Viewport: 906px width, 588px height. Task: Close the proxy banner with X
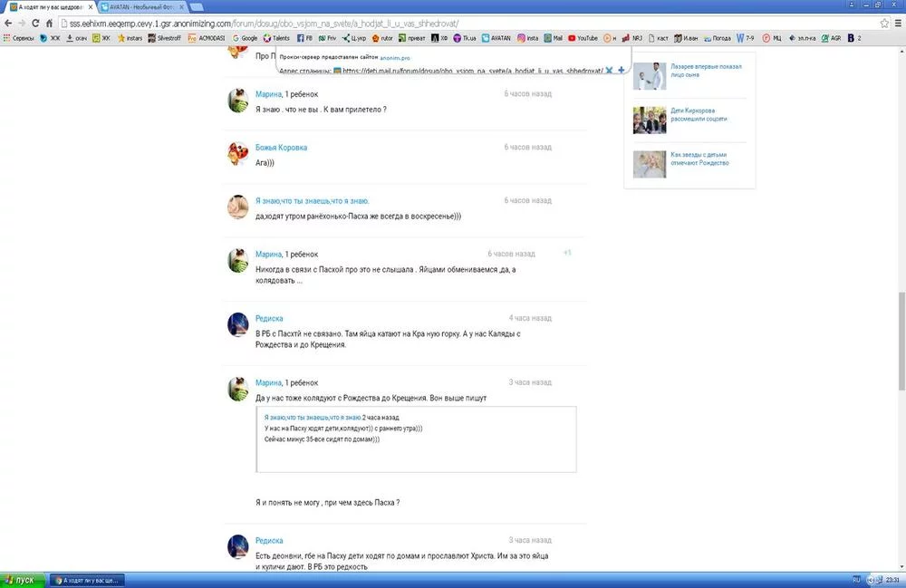(609, 71)
